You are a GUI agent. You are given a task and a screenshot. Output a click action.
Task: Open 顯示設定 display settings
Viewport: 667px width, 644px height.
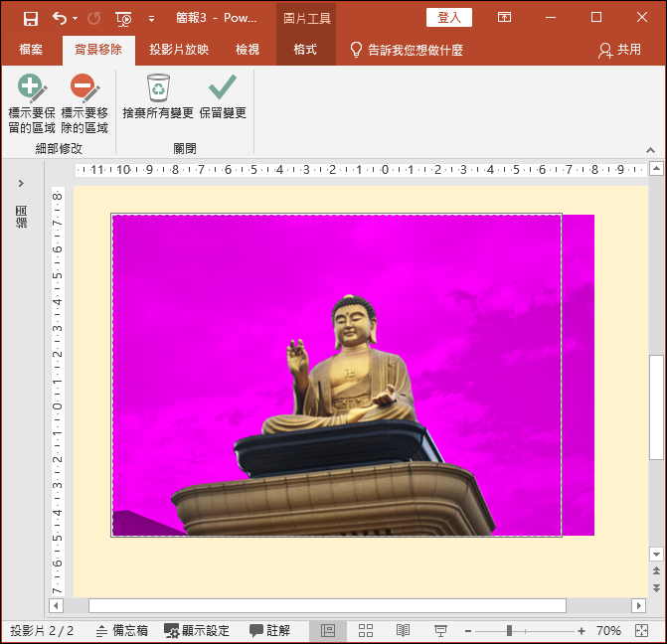[197, 630]
